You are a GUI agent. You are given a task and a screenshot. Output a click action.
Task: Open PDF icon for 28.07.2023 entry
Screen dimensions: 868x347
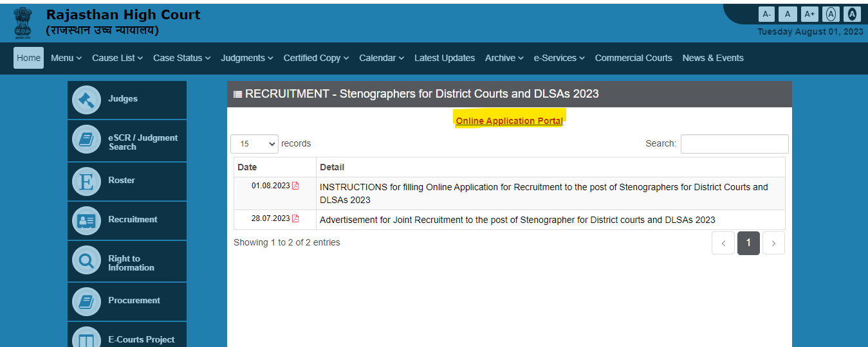296,218
